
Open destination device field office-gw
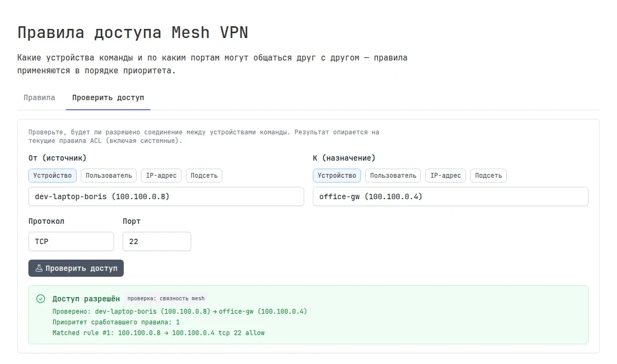tap(450, 196)
